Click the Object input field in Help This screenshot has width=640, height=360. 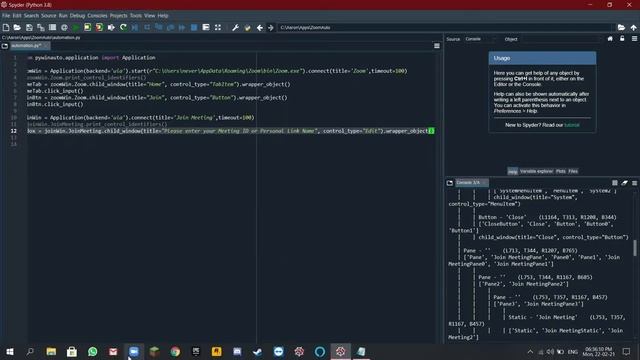tap(561, 39)
